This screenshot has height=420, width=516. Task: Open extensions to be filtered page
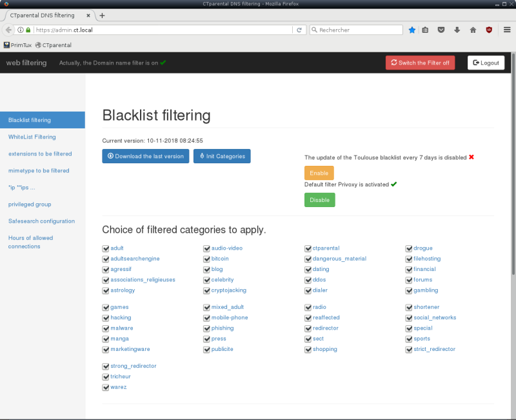(40, 154)
